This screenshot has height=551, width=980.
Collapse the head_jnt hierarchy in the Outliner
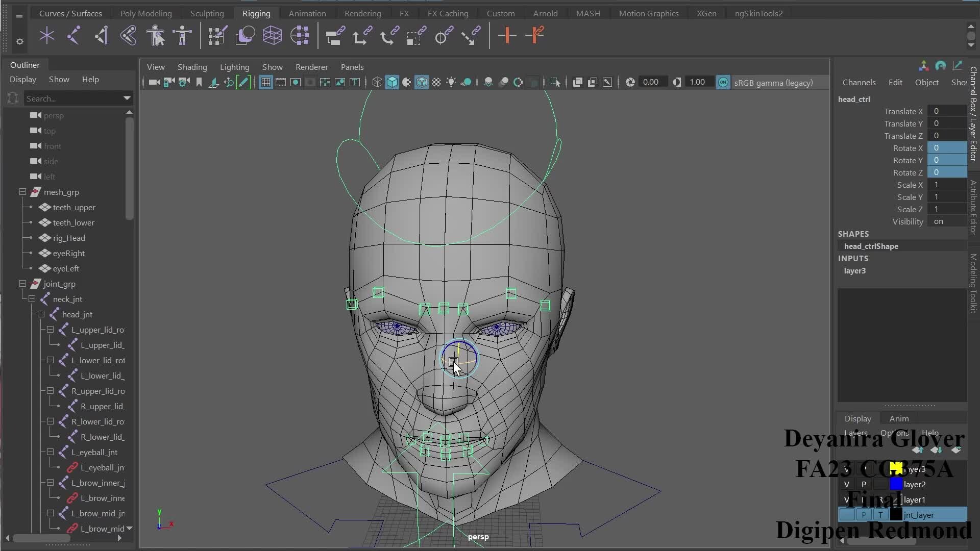click(x=41, y=314)
